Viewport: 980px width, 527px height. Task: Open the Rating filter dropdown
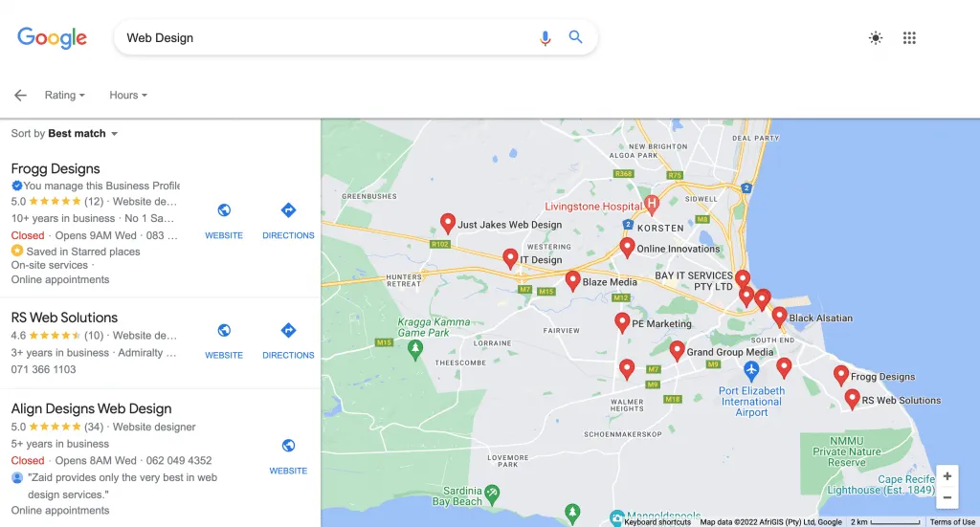click(64, 95)
